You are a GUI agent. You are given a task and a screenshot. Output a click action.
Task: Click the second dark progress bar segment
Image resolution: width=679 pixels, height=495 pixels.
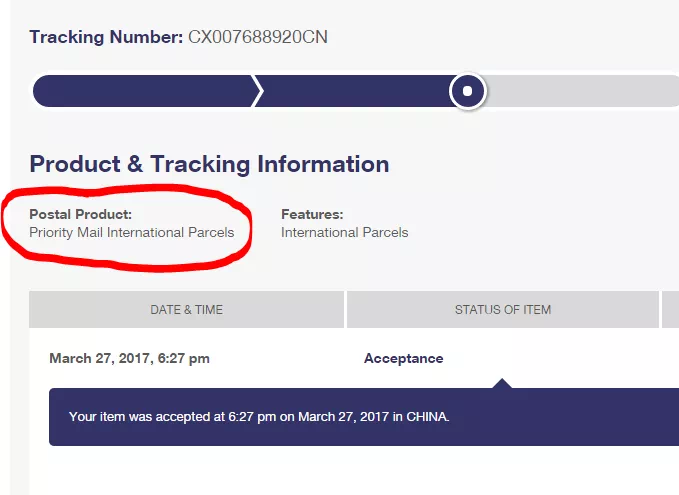tap(355, 91)
